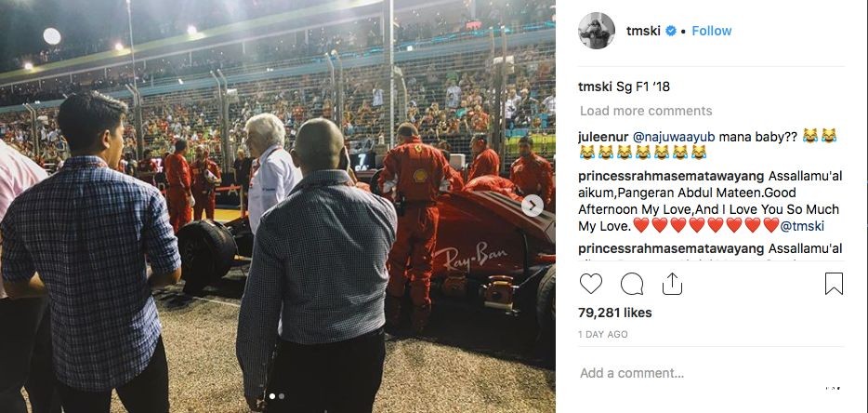Save the post with the bookmark icon

point(834,284)
